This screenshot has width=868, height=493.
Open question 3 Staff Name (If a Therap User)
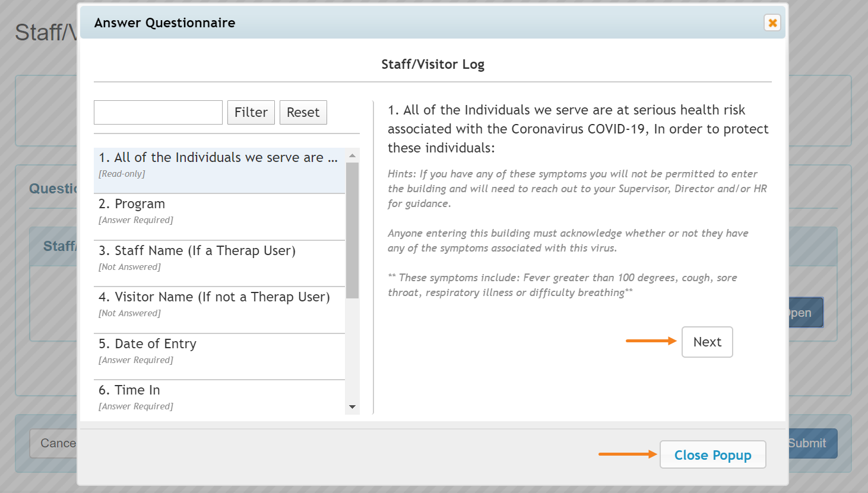[218, 257]
